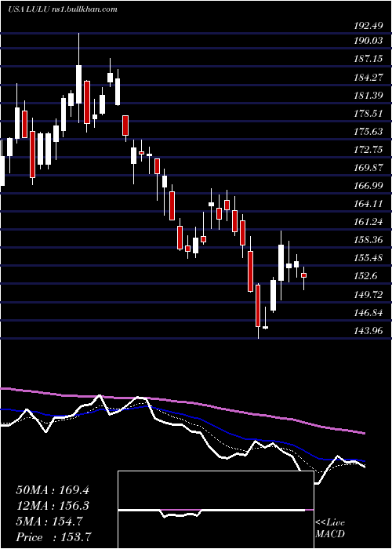Click the 181.39 price axis label
Viewport: 392px width, 549px height.
coord(368,96)
